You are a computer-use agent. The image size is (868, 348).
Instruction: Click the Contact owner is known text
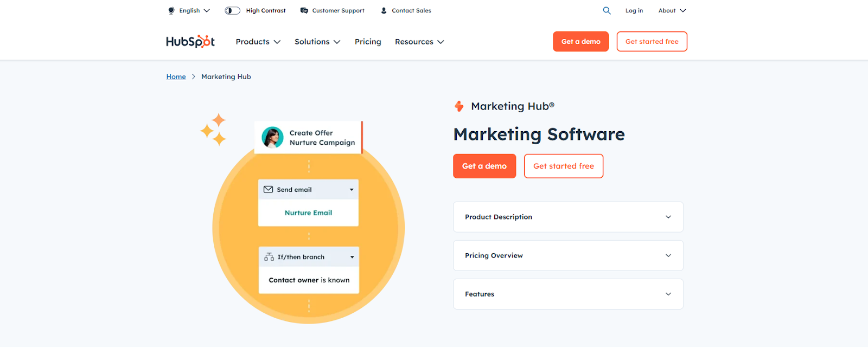309,280
